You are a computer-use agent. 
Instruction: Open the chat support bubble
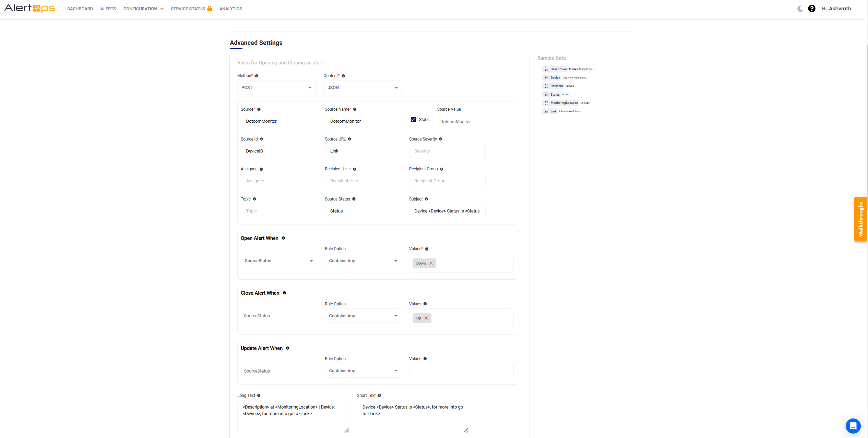[853, 426]
